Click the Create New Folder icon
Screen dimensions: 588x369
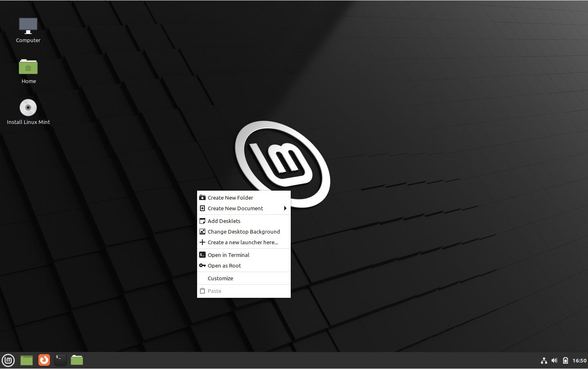point(202,198)
